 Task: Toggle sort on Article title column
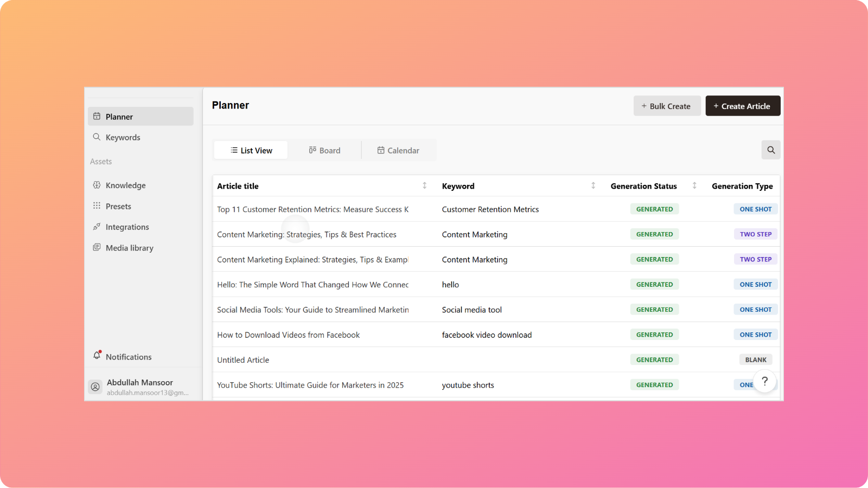tap(424, 185)
